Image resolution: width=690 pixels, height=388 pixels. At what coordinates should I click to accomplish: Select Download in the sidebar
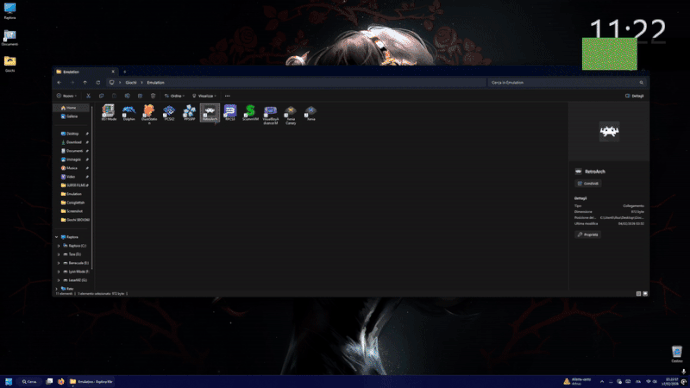pyautogui.click(x=73, y=142)
